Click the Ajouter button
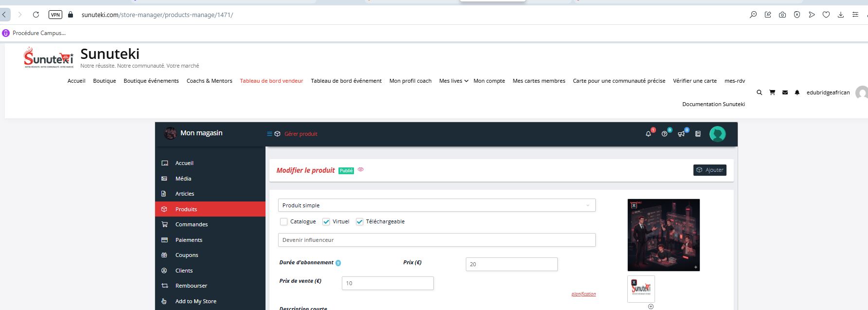The height and width of the screenshot is (310, 868). coord(709,170)
